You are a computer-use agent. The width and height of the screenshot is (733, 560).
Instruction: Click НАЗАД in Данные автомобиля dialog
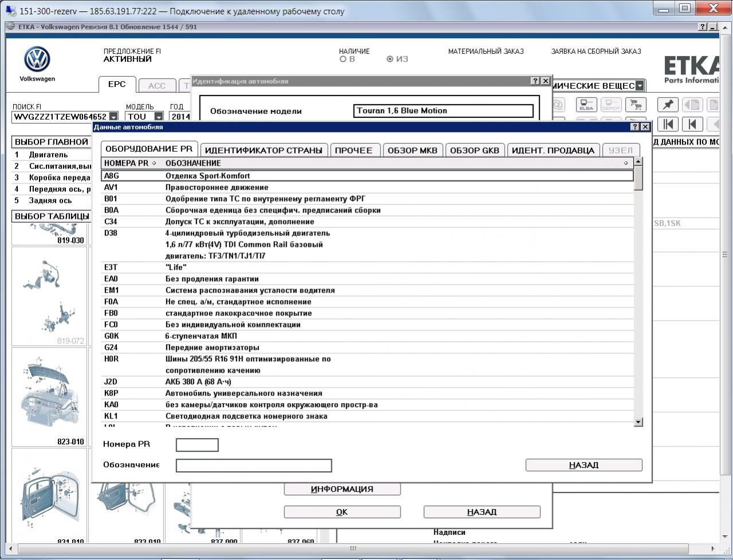584,465
